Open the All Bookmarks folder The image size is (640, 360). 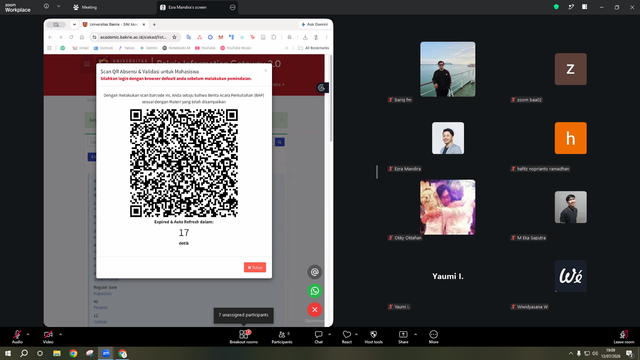(313, 48)
